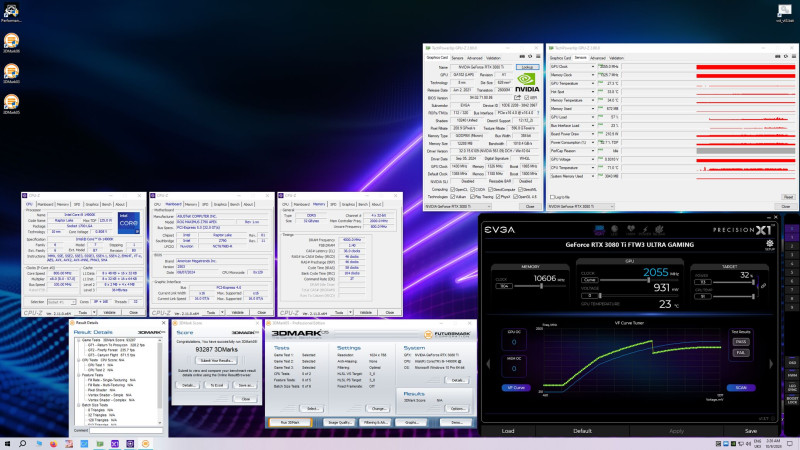Click the Lookup button in GPU-Z
Viewport: 800px width, 450px height.
pyautogui.click(x=527, y=67)
